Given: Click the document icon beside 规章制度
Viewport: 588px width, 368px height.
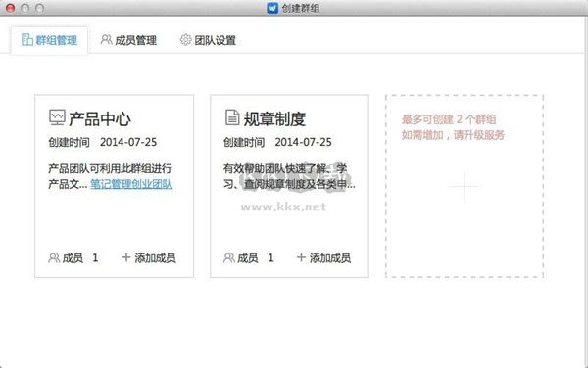Looking at the screenshot, I should (x=232, y=117).
